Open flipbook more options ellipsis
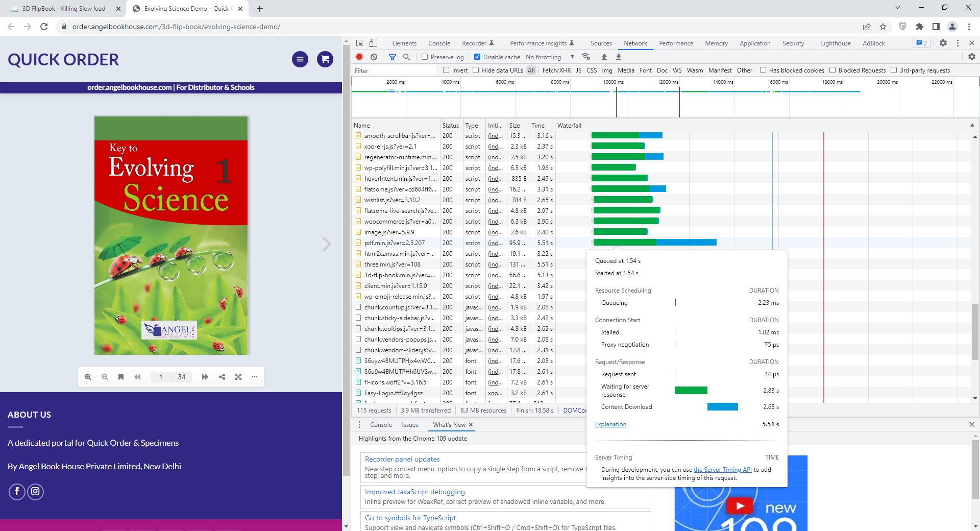The width and height of the screenshot is (980, 531). [254, 377]
